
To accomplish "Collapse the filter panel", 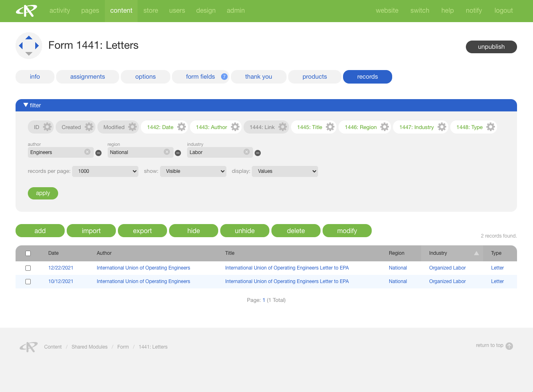I will tap(32, 105).
